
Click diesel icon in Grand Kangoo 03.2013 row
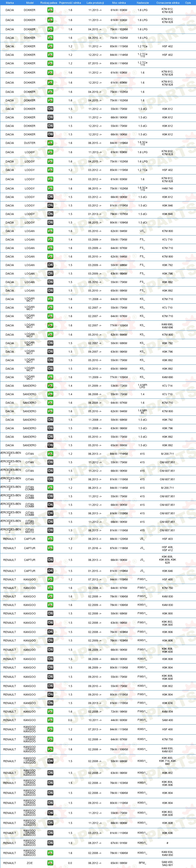click(x=50, y=833)
